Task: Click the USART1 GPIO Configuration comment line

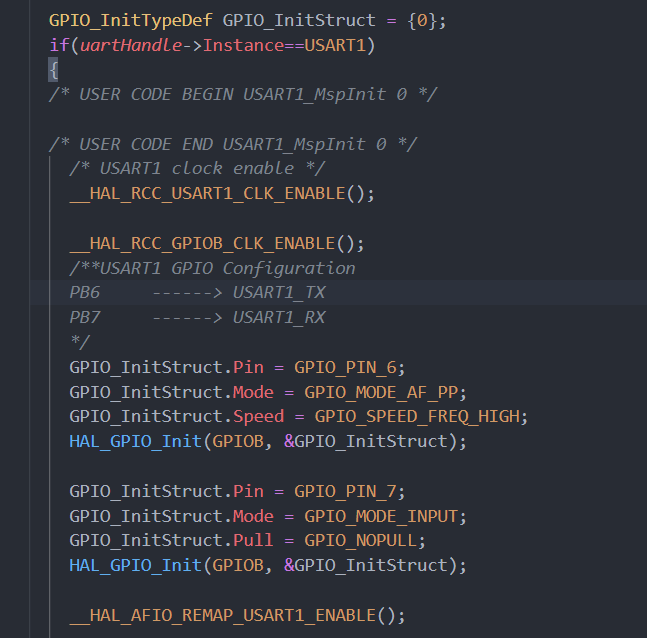Action: [212, 268]
